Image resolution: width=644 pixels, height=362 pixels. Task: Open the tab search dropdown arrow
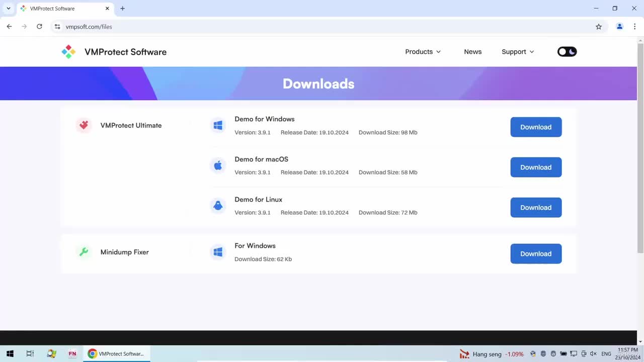(9, 9)
